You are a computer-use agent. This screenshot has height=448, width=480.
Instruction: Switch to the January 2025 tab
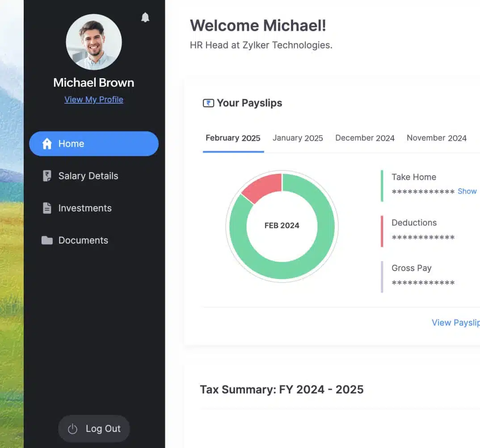[298, 138]
